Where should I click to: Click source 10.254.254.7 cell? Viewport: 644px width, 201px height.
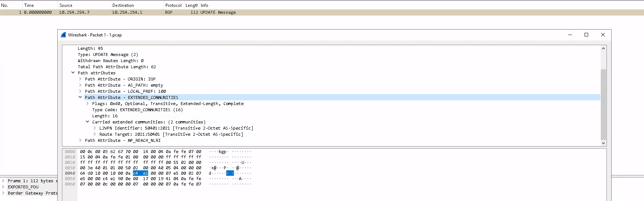coord(74,12)
